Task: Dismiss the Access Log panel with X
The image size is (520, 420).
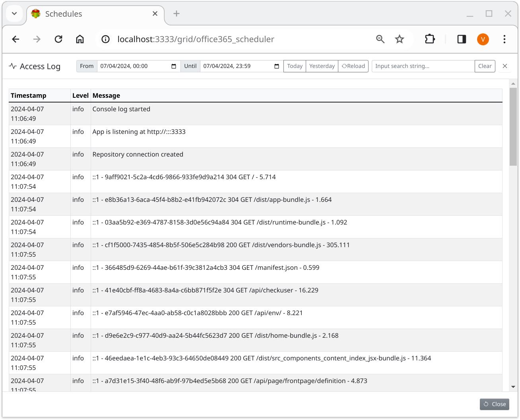Action: click(505, 66)
